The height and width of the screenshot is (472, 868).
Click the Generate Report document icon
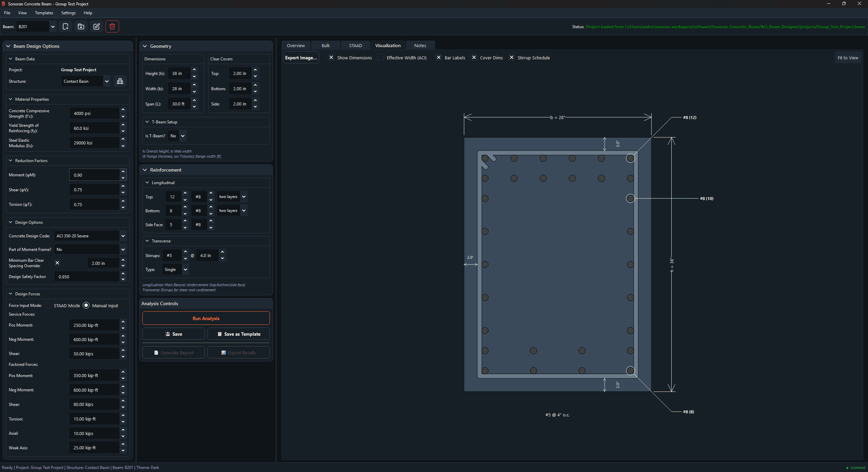tap(156, 352)
